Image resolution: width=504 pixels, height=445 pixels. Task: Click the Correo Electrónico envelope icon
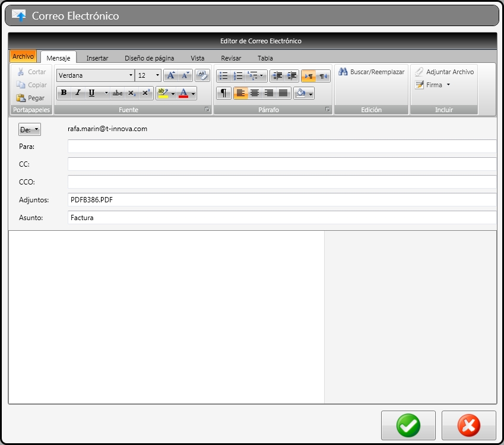click(x=18, y=15)
